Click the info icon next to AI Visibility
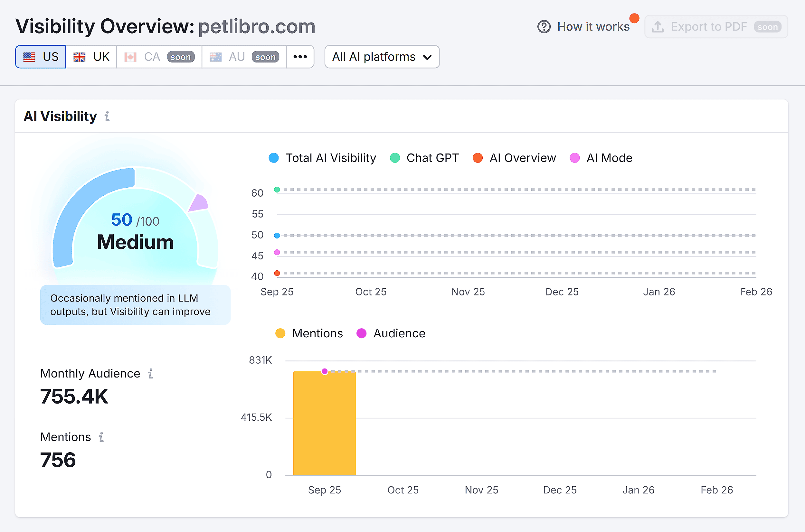805x532 pixels. pyautogui.click(x=107, y=117)
